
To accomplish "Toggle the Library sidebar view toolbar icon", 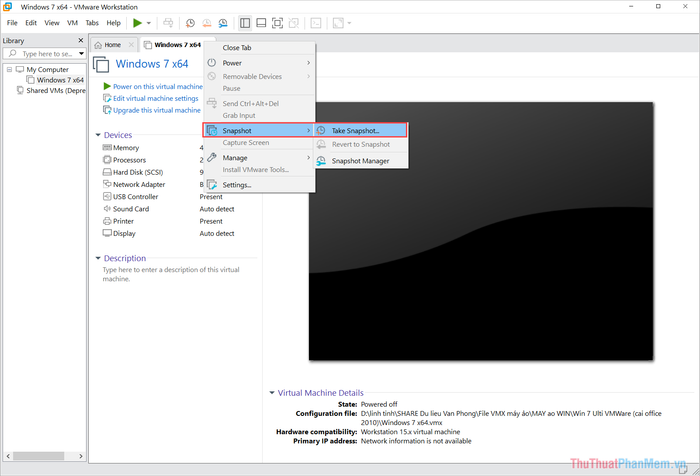I will tap(245, 23).
